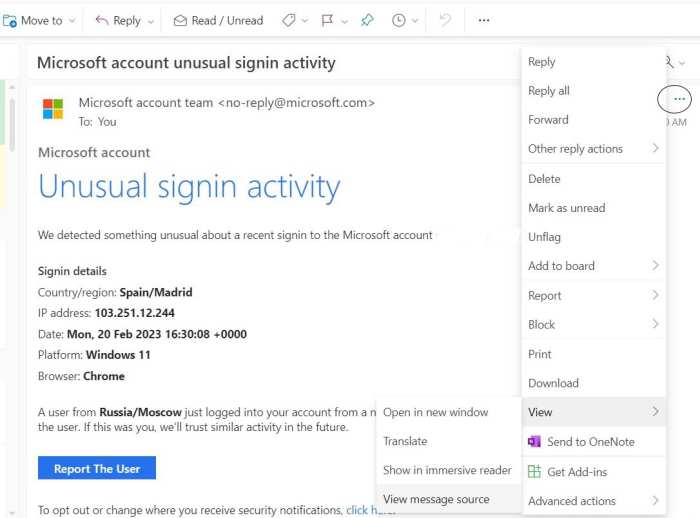700x518 pixels.
Task: Click the Windows 11 platform value
Action: (x=118, y=355)
